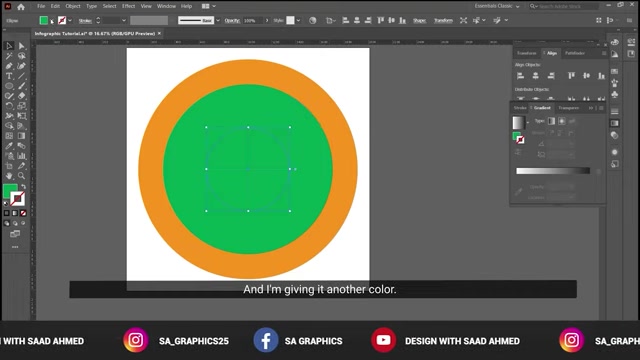Select the Symbol Sprayer tool
The image size is (640, 360).
pos(9,156)
